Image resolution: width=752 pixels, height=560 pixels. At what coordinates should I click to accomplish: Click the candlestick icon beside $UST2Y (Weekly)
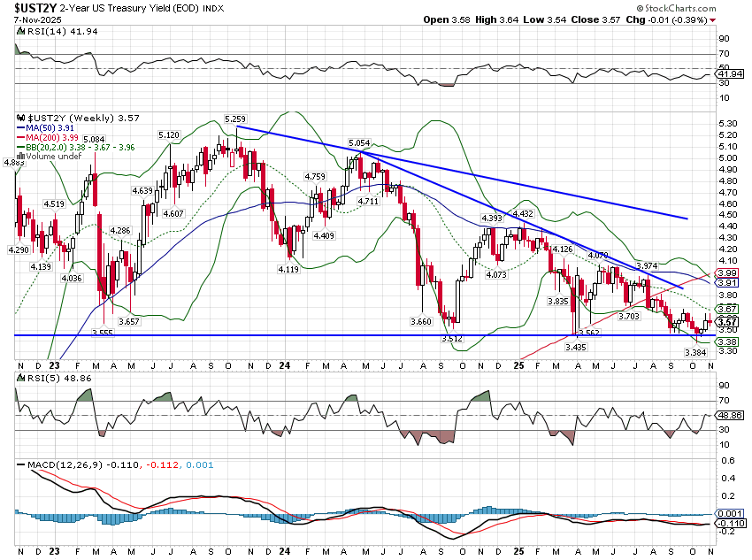[x=21, y=117]
